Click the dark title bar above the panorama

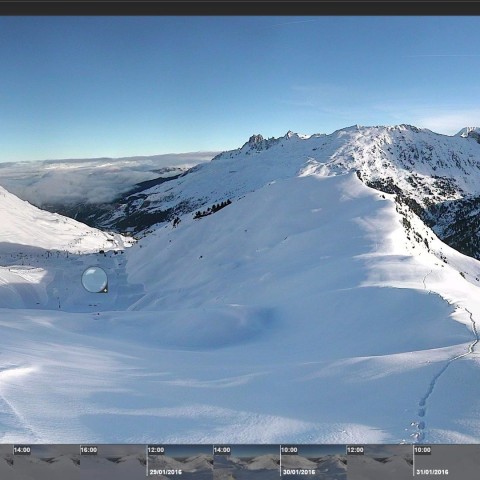pos(240,8)
